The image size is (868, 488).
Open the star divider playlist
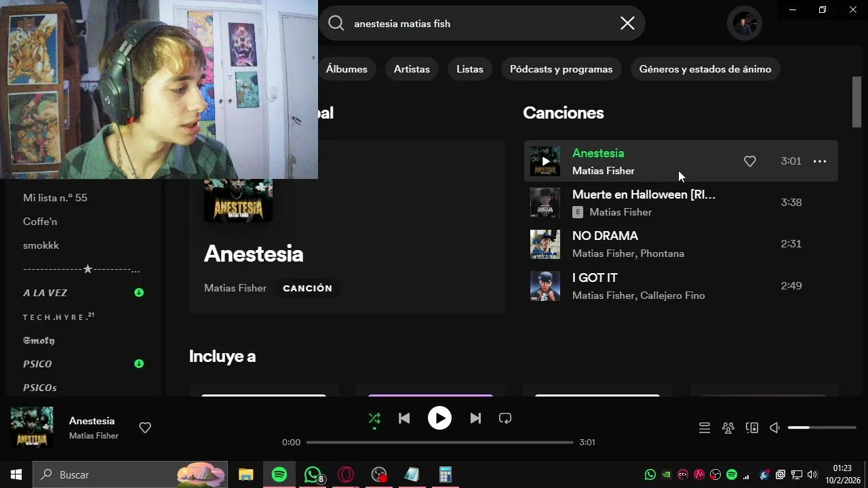pos(82,269)
